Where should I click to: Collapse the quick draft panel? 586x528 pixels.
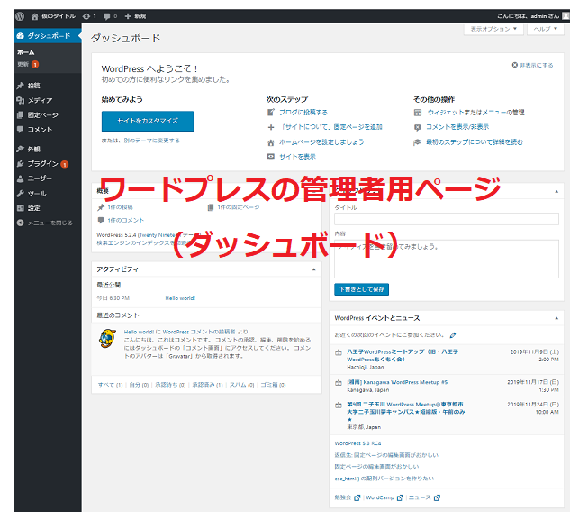556,191
